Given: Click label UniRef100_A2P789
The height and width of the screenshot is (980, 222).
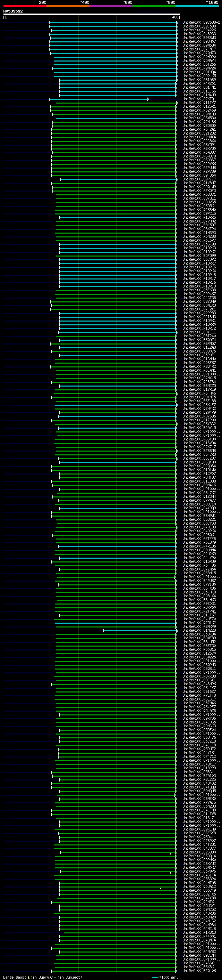Looking at the screenshot, I should [199, 172].
